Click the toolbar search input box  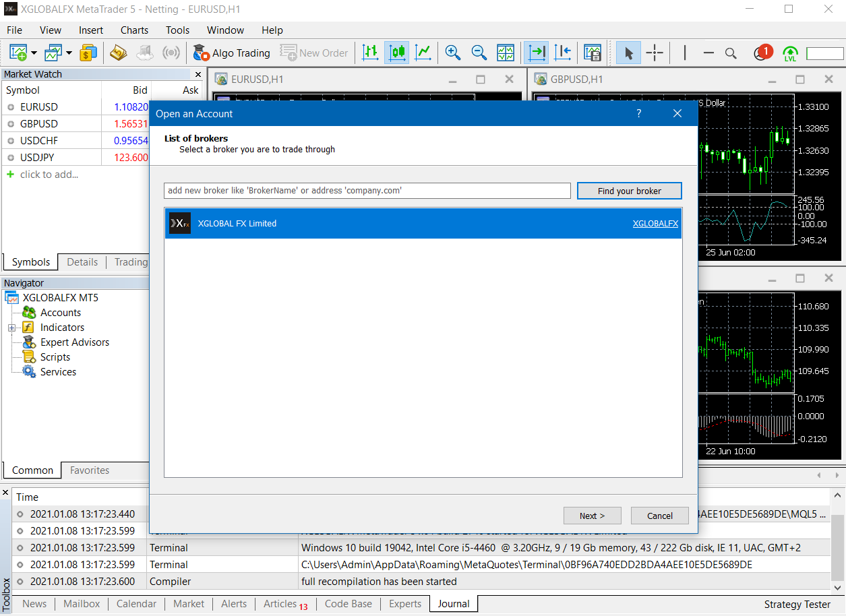825,53
